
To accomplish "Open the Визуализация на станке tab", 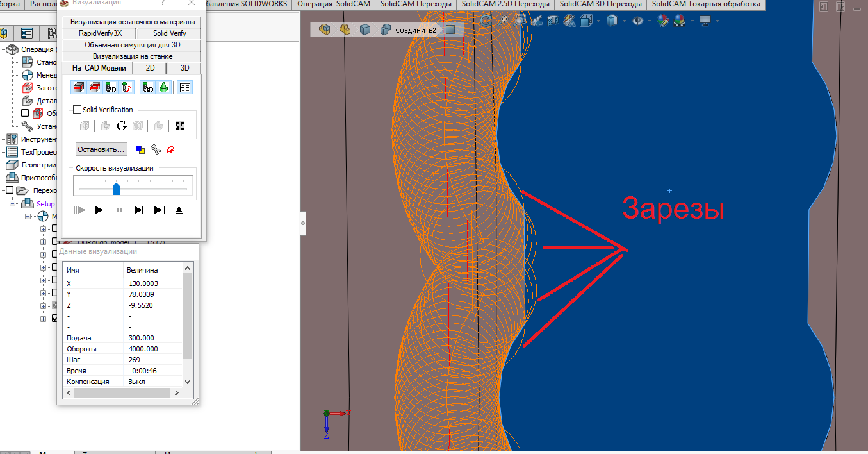I will pos(133,56).
